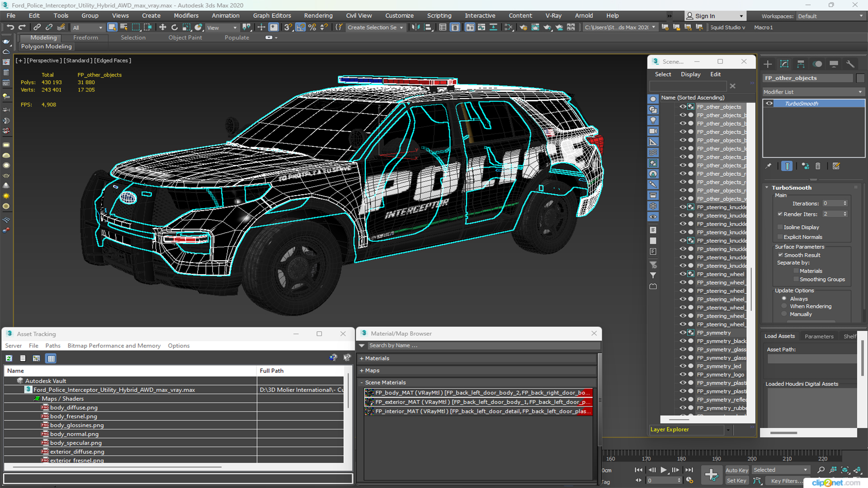Check Separate by Smoothing Groups

click(796, 280)
